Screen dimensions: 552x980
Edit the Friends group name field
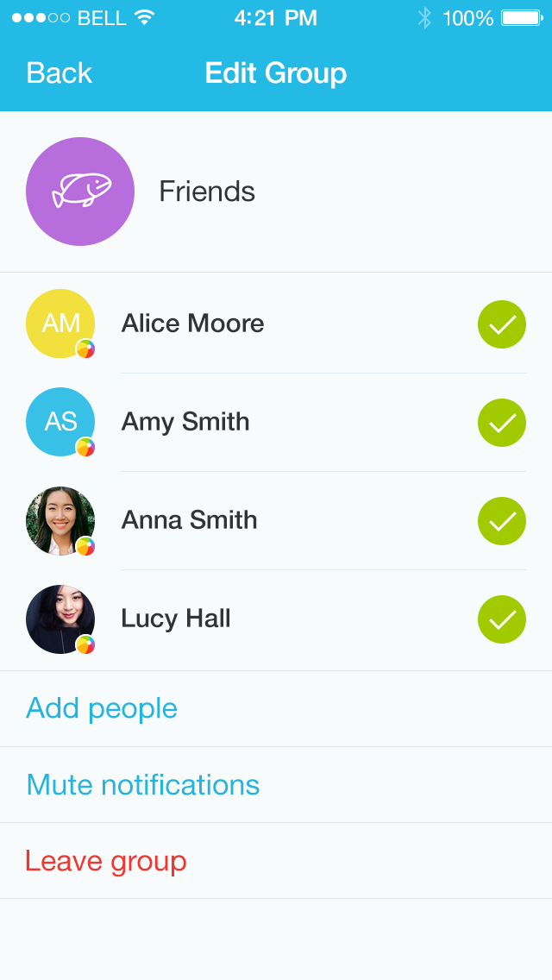[x=207, y=192]
